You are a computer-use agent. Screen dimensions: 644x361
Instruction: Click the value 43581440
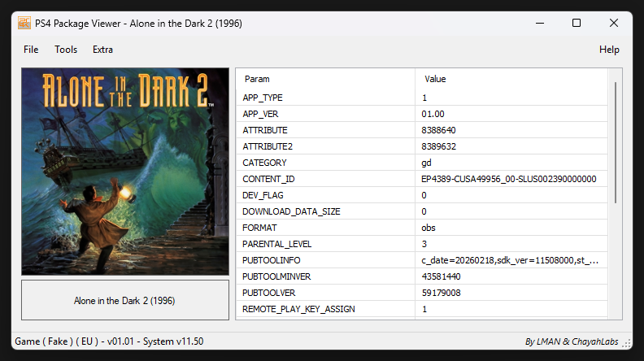click(x=441, y=276)
